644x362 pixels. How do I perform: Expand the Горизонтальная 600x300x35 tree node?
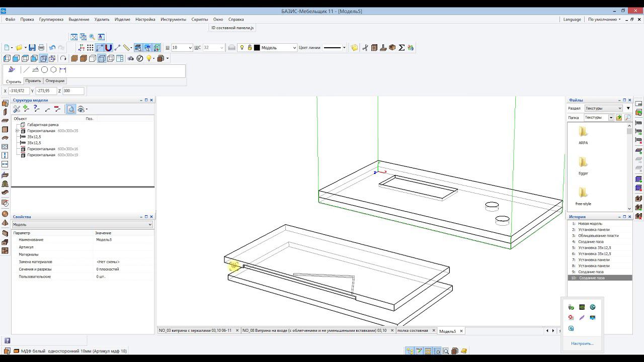pos(17,131)
